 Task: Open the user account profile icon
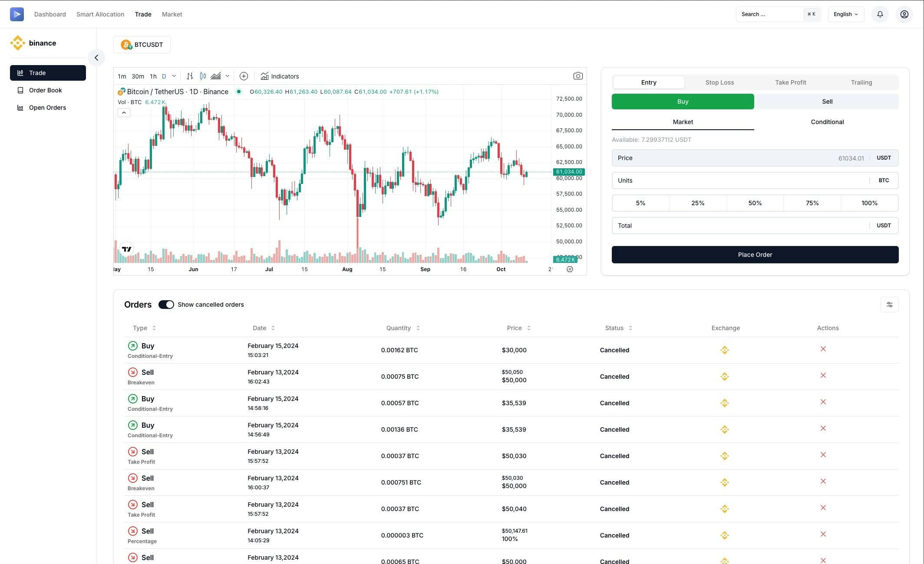click(904, 14)
